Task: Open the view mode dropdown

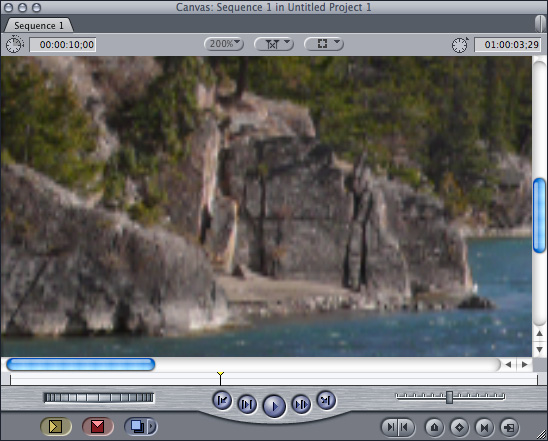Action: tap(324, 44)
